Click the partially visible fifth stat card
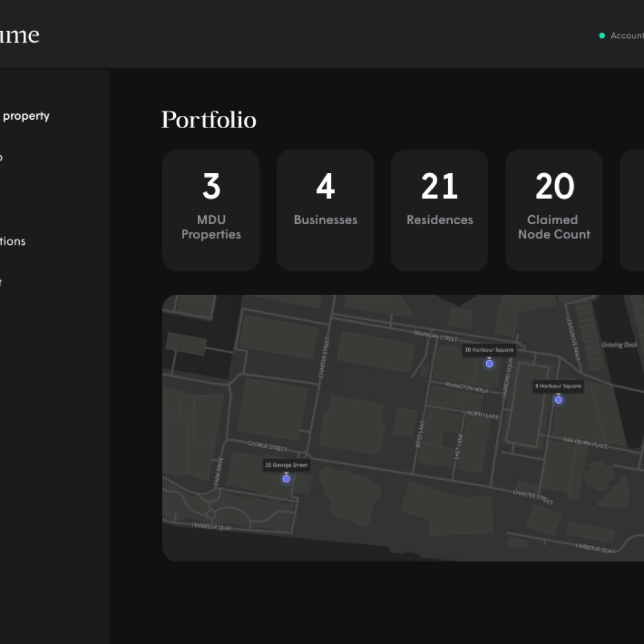The width and height of the screenshot is (644, 644). pyautogui.click(x=632, y=210)
